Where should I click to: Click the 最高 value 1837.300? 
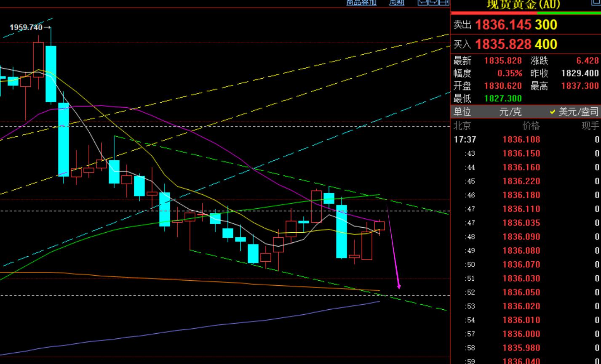(580, 86)
